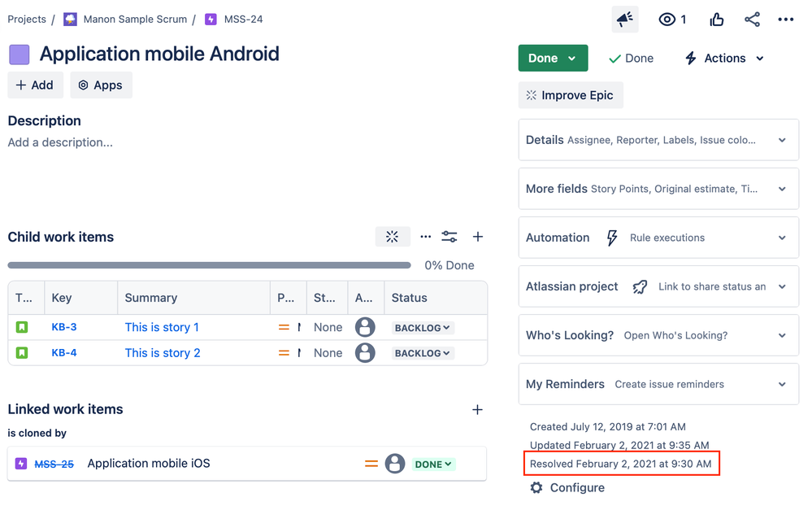Open the BACKLOG status dropdown for KB-3
Screen dimensions: 812x506
click(423, 328)
